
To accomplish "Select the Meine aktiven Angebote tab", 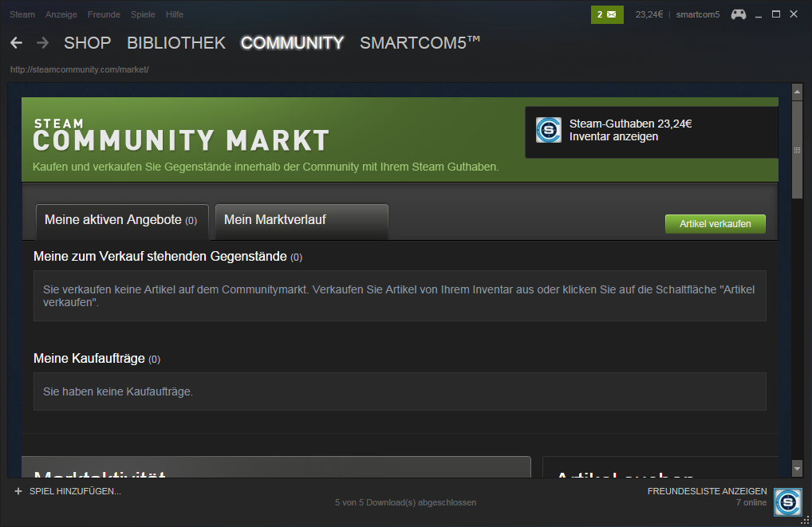I will [122, 222].
